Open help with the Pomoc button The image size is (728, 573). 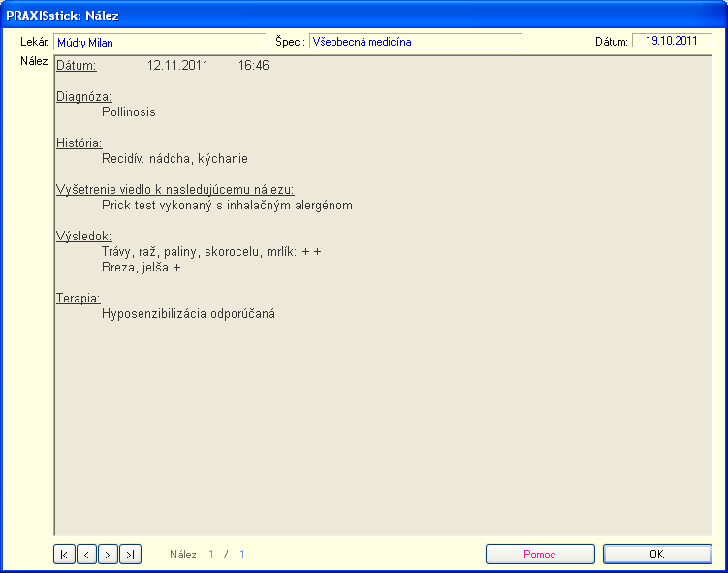(x=540, y=554)
